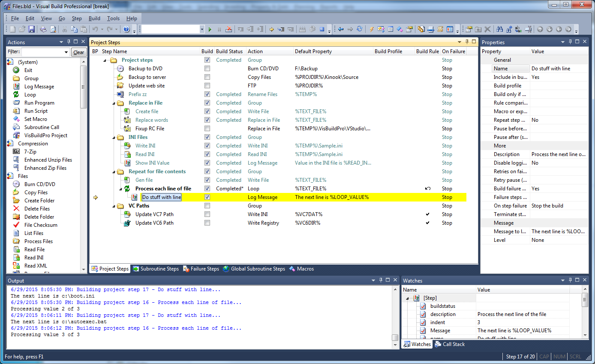Uncheck Build checkbox for Prefix zz

(207, 94)
